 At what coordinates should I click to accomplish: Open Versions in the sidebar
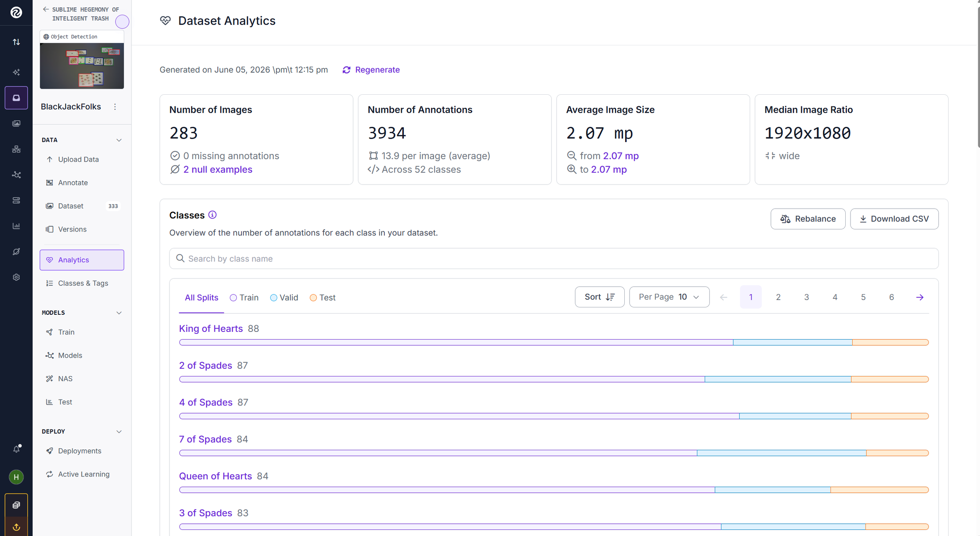point(82,229)
